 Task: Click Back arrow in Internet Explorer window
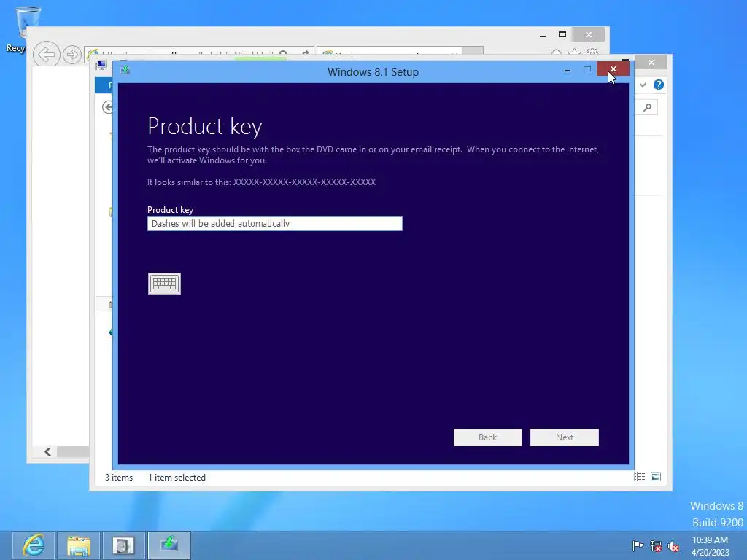46,54
